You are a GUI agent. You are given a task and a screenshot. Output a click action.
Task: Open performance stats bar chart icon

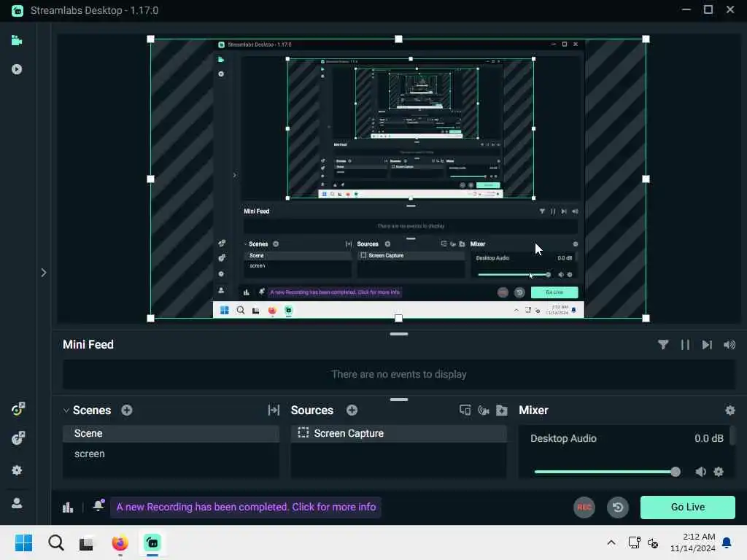(x=68, y=507)
